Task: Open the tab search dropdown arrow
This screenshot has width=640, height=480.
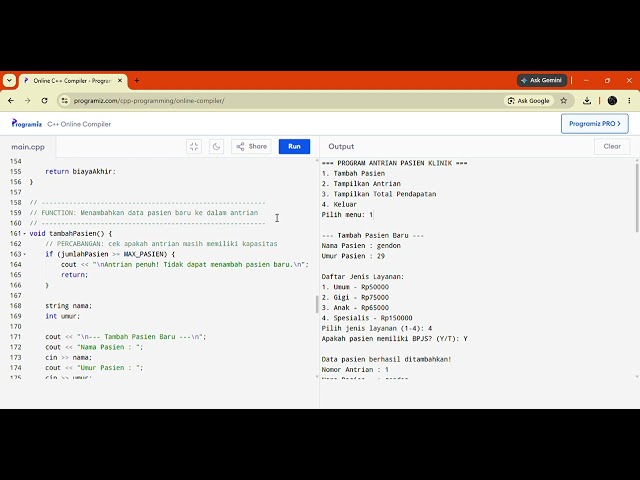Action: click(9, 80)
